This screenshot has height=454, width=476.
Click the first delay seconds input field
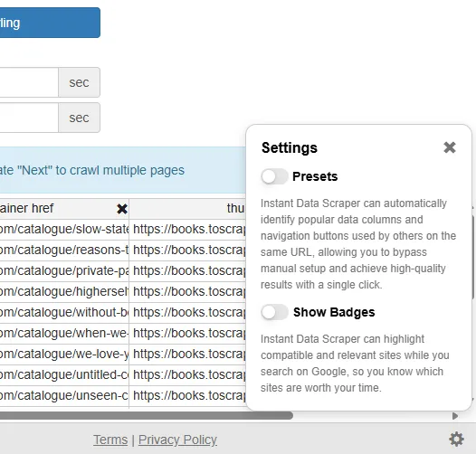pos(29,82)
